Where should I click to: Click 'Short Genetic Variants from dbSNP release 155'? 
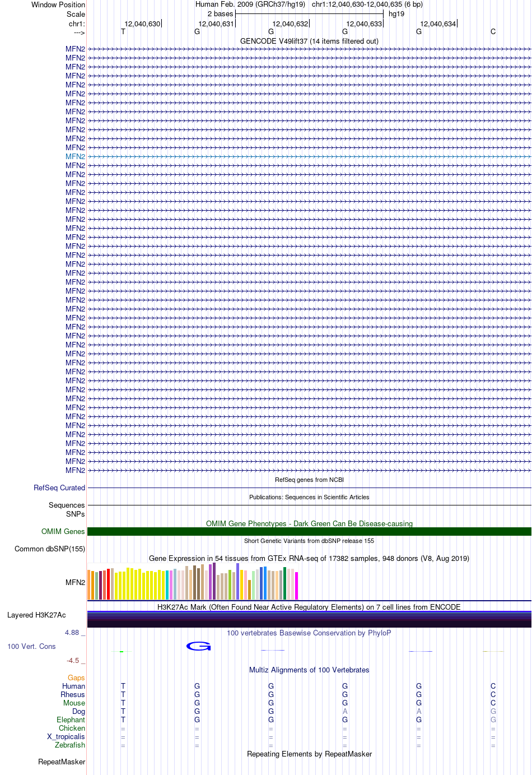coord(309,541)
